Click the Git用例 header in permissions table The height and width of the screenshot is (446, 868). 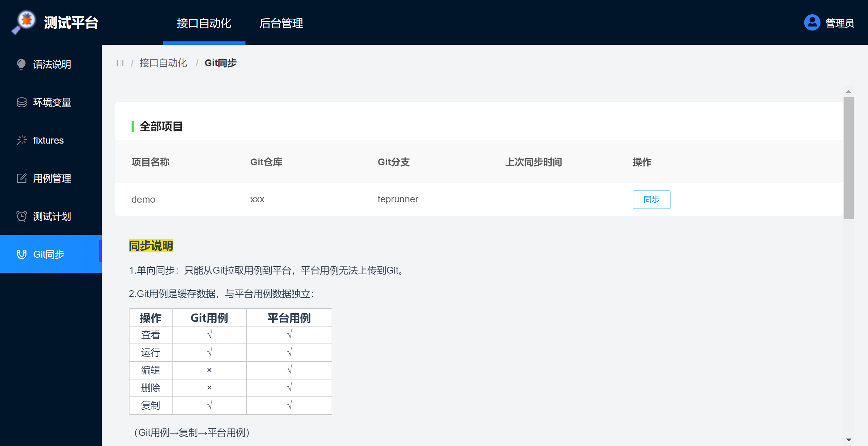pyautogui.click(x=209, y=318)
